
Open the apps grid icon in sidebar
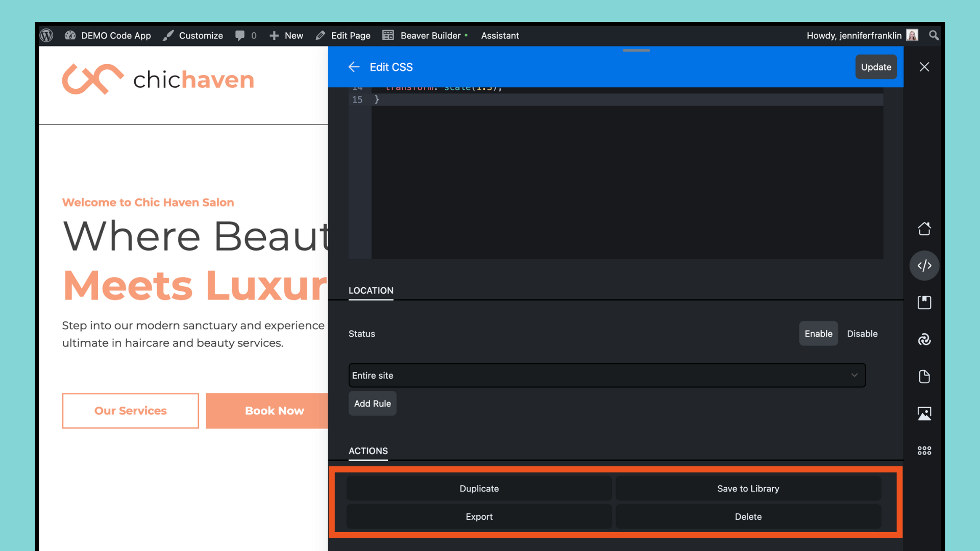tap(924, 450)
